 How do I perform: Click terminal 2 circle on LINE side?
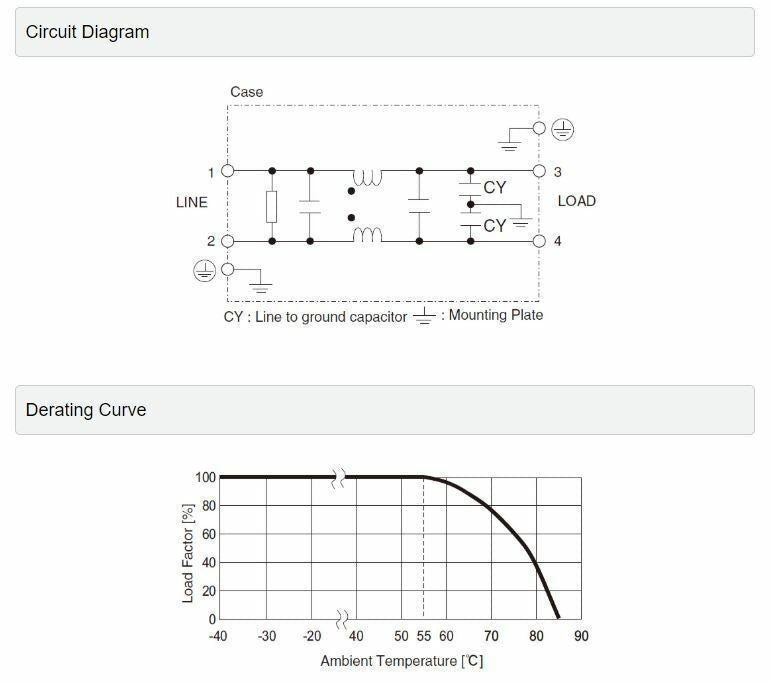click(x=228, y=241)
